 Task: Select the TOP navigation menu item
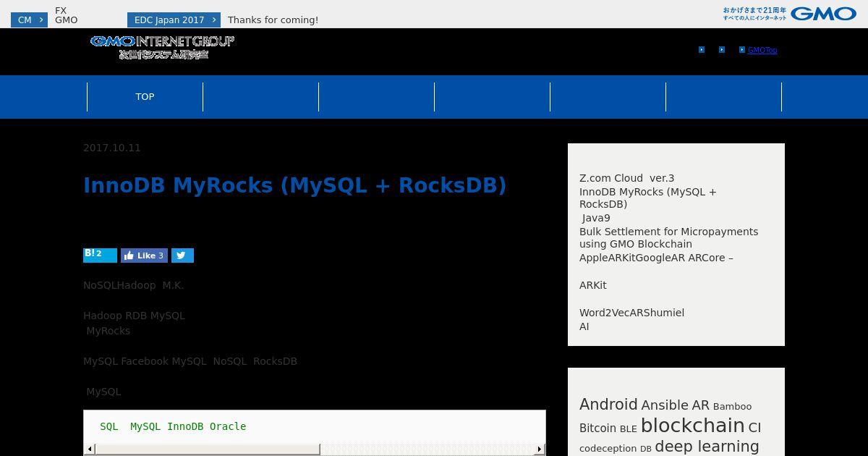coord(145,97)
